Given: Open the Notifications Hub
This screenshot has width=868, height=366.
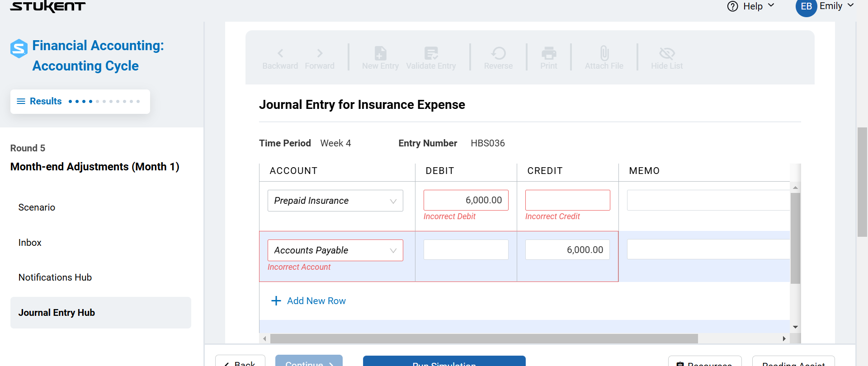Looking at the screenshot, I should point(55,277).
